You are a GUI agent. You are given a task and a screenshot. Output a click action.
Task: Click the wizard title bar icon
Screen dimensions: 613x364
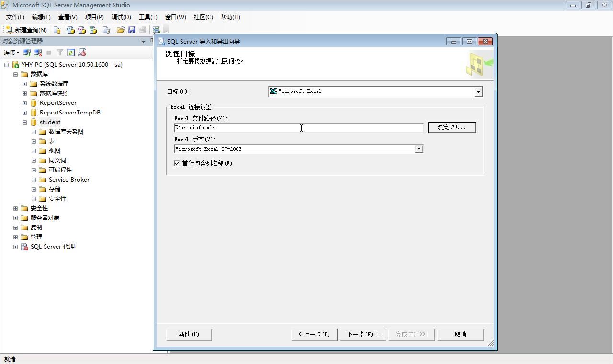click(161, 41)
